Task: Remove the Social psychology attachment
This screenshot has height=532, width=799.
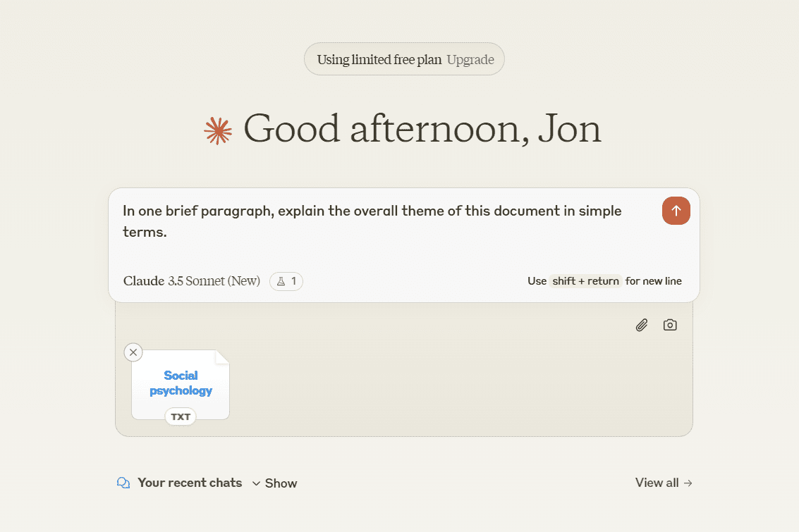Action: pos(133,352)
